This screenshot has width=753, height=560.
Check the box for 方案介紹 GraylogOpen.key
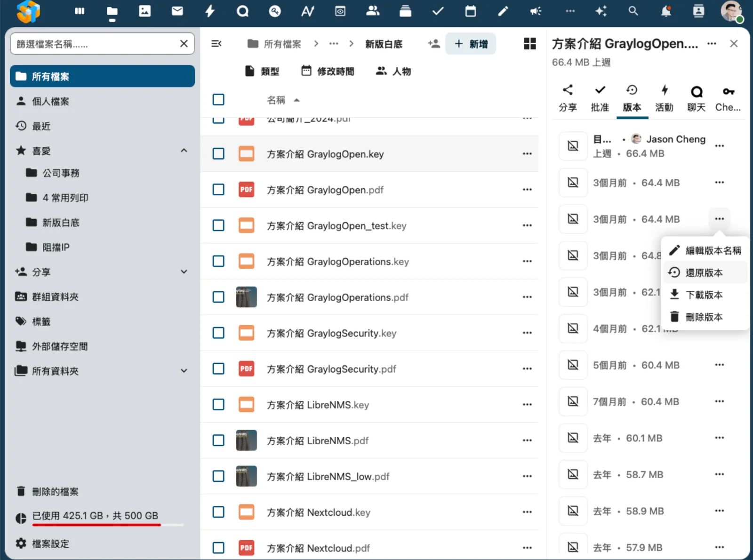click(x=218, y=154)
